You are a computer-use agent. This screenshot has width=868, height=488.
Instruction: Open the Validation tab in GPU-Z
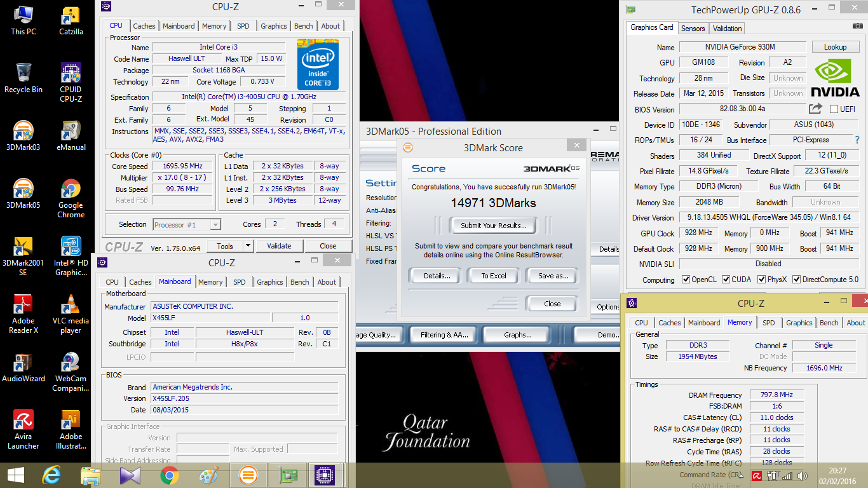point(727,29)
